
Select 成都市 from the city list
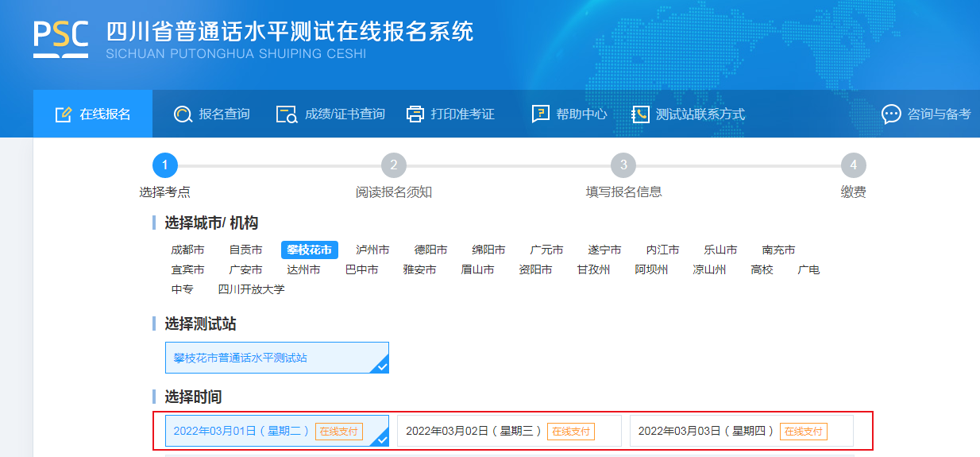[187, 250]
